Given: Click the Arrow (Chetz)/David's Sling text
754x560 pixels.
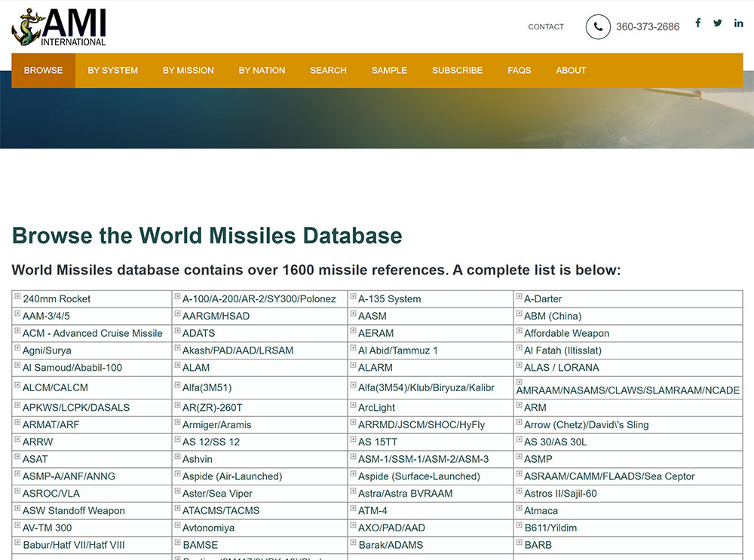Looking at the screenshot, I should (x=586, y=425).
